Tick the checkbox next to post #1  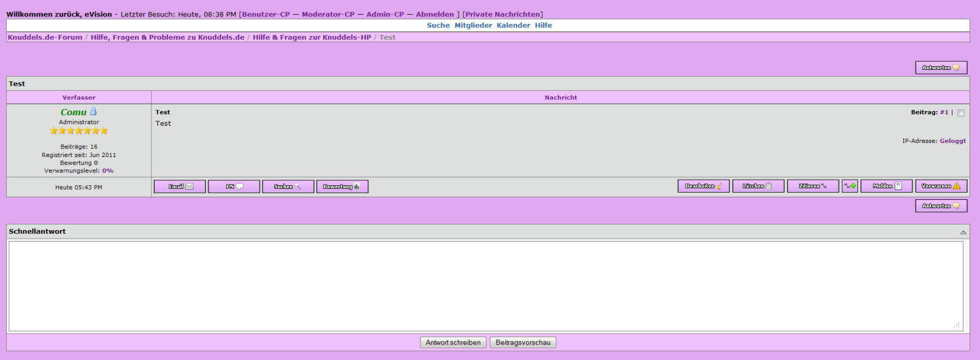coord(960,113)
